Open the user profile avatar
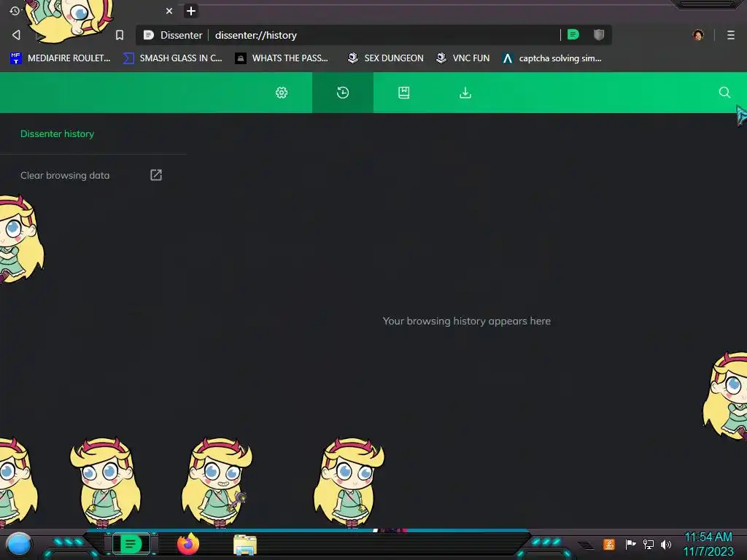This screenshot has width=747, height=560. [698, 35]
